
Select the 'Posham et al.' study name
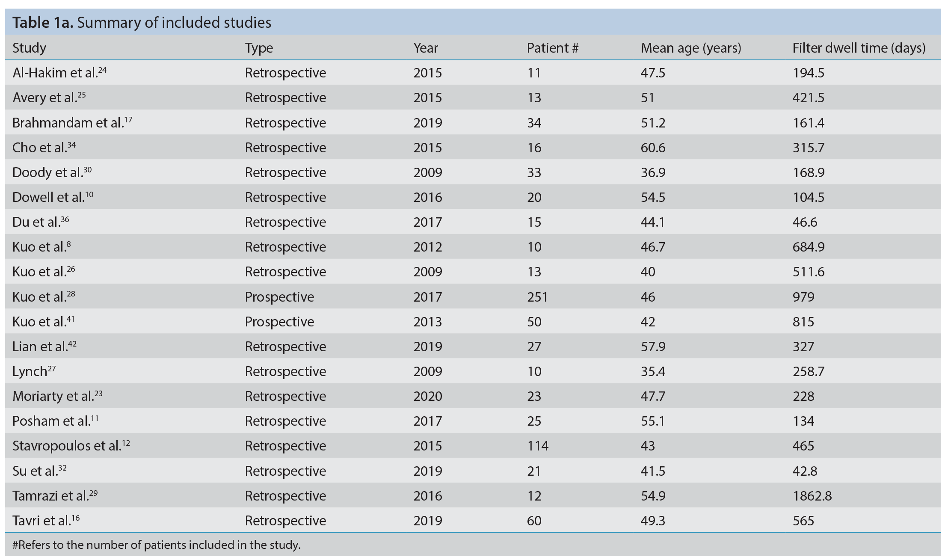click(56, 421)
